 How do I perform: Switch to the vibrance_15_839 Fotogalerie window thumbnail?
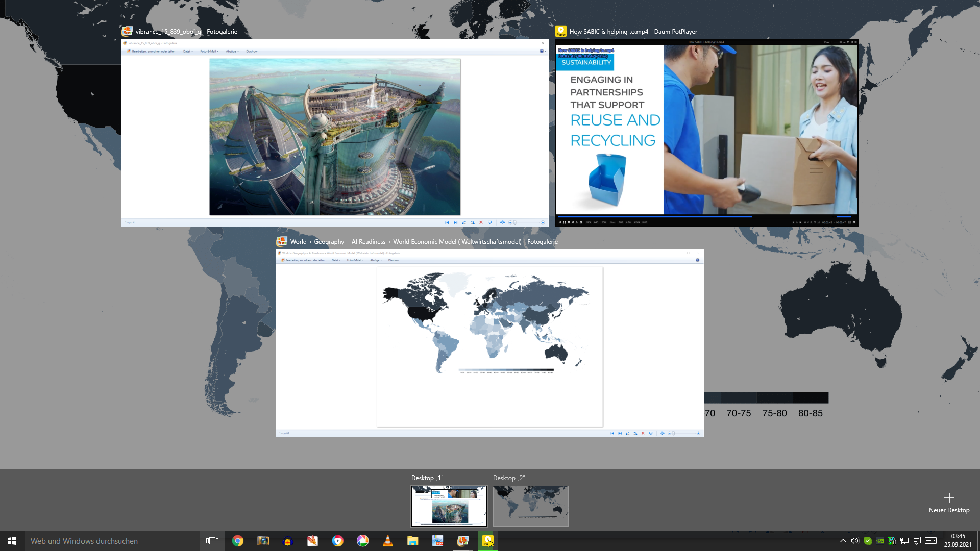tap(334, 133)
